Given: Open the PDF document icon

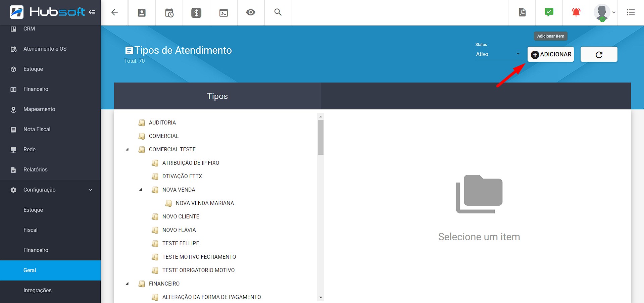Looking at the screenshot, I should tap(522, 12).
